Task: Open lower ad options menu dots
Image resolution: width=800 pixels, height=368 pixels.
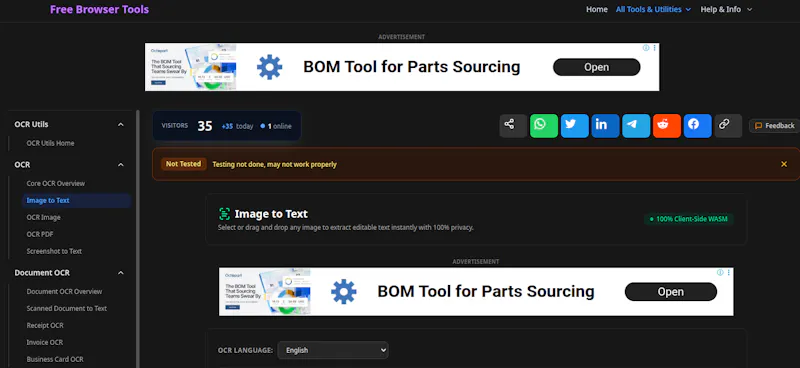Action: click(x=729, y=273)
